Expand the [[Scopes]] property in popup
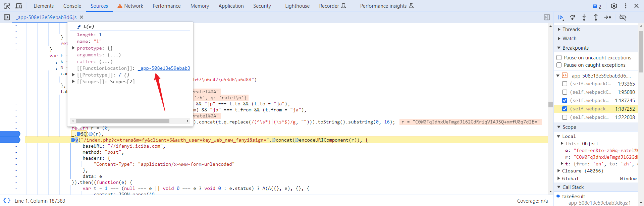 pyautogui.click(x=73, y=82)
